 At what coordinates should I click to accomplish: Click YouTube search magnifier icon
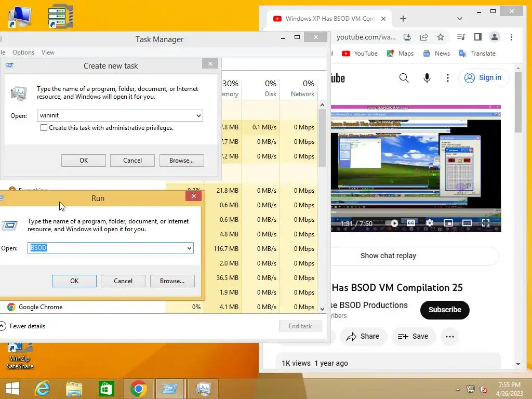point(404,78)
